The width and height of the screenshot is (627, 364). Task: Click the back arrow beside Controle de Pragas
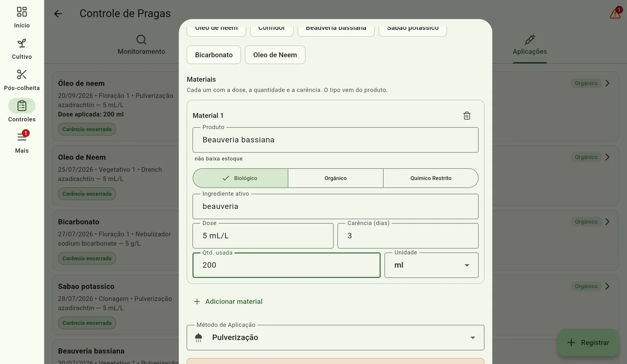pyautogui.click(x=58, y=14)
